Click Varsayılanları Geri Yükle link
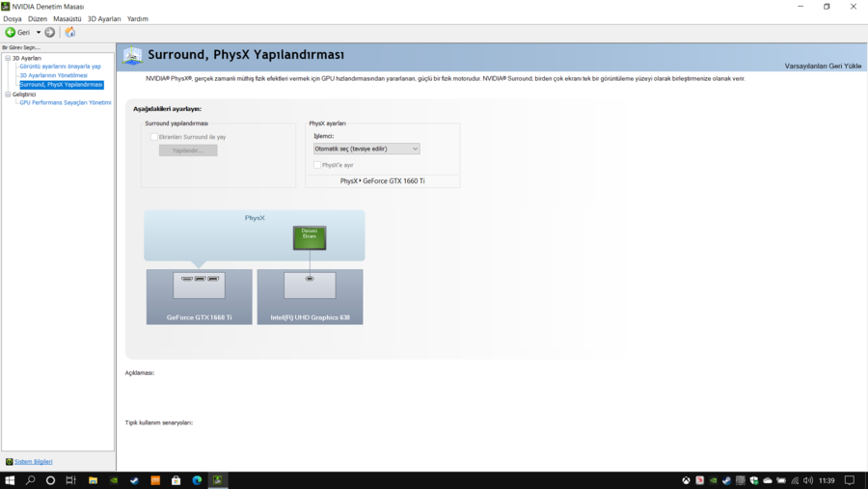This screenshot has width=868, height=489. point(823,66)
